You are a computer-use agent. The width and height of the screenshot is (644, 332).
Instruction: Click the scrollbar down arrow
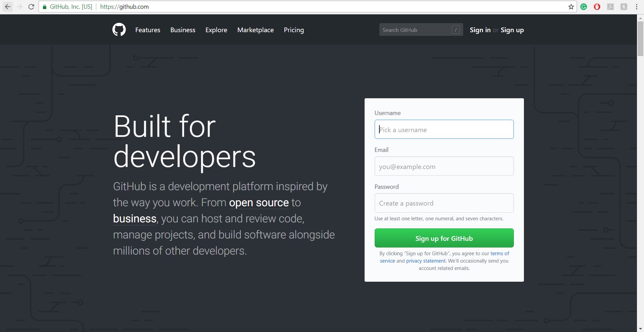[x=640, y=329]
